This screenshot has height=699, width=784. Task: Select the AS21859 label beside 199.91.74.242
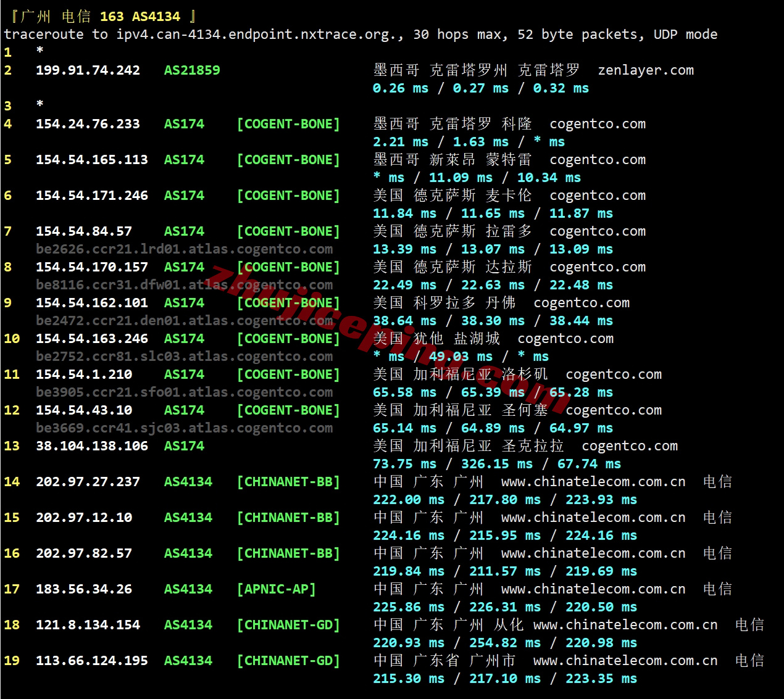[x=191, y=70]
